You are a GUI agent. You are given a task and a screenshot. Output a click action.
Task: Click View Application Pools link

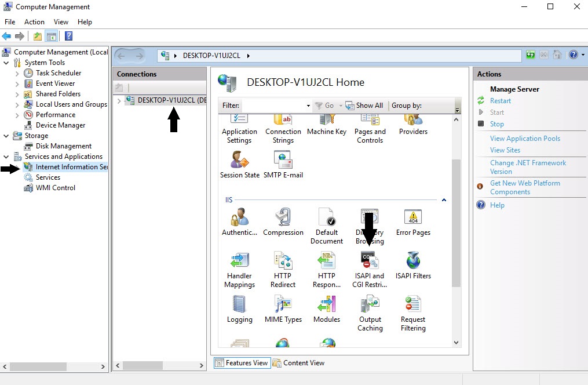pyautogui.click(x=525, y=139)
